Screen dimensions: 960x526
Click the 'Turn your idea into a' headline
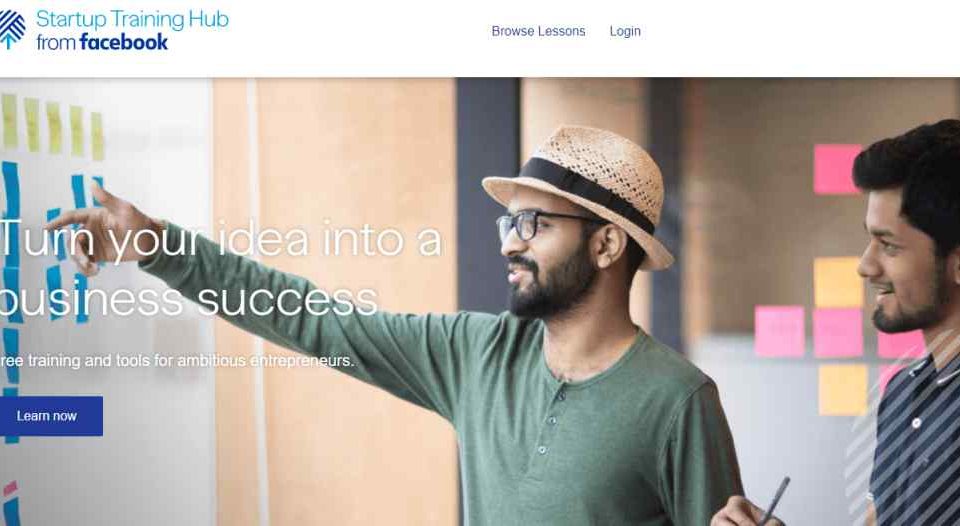(220, 239)
